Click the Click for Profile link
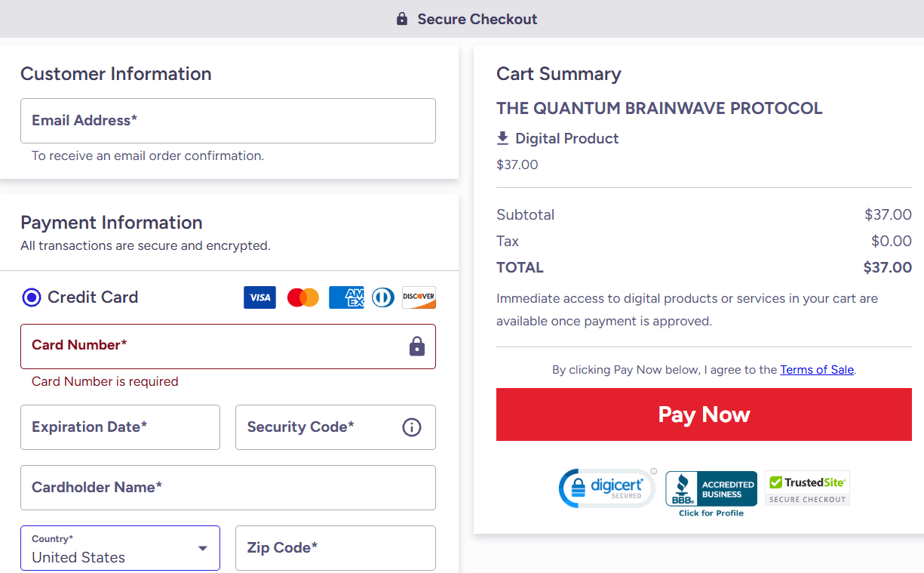Image resolution: width=924 pixels, height=573 pixels. pyautogui.click(x=711, y=515)
